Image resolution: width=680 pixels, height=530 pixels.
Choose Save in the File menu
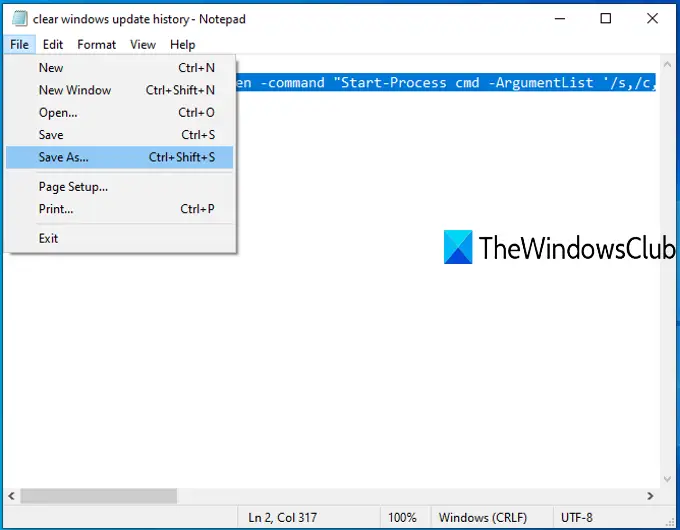pos(119,135)
